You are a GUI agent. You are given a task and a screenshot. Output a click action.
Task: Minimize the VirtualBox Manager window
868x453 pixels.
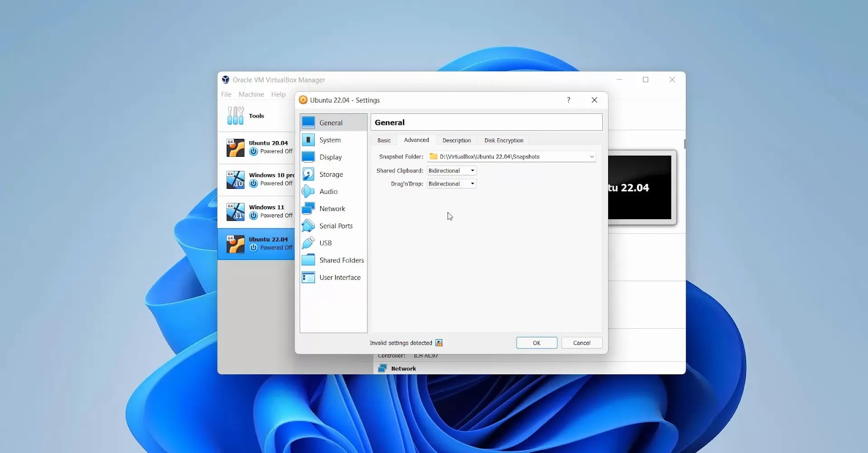click(x=619, y=80)
